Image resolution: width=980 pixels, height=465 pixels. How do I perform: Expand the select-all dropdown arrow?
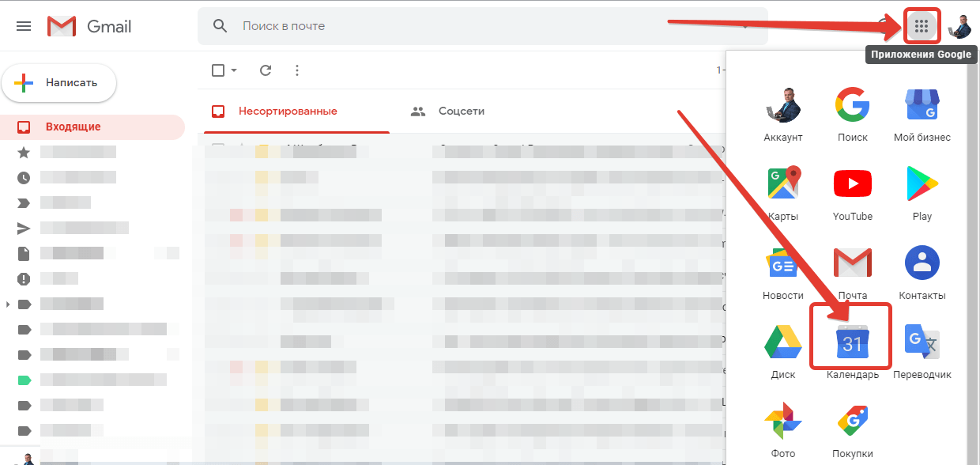pyautogui.click(x=234, y=70)
